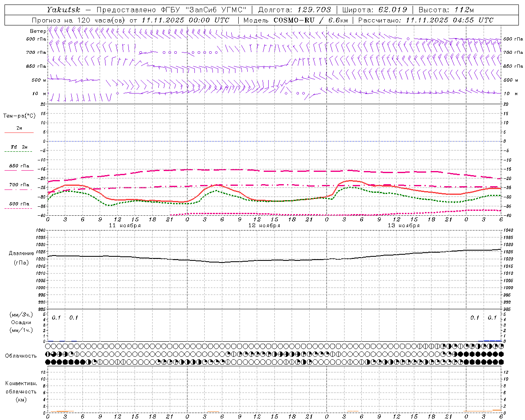
Task: Click the 'Рассчитано: 11.11.2025 04:55 UTC' timestamp
Action: [426, 20]
